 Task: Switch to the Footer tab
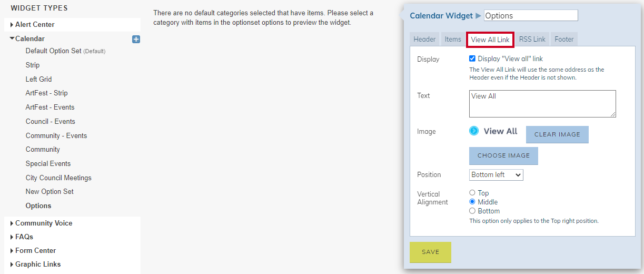(x=564, y=39)
